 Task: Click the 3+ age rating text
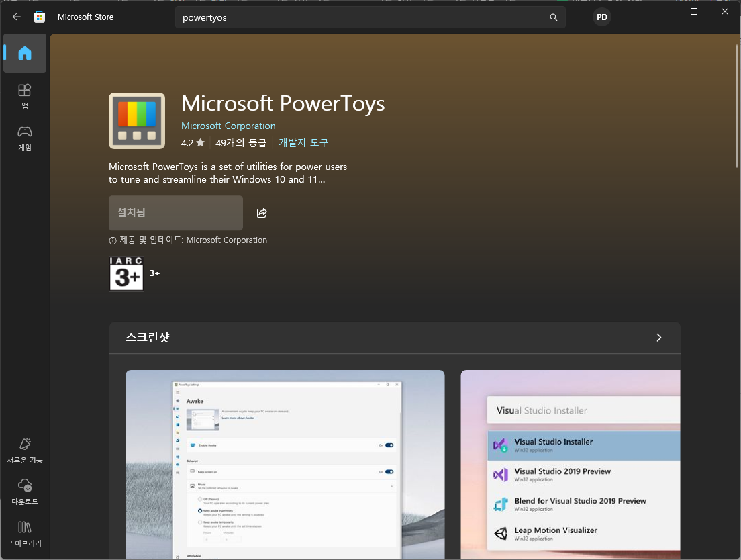[154, 273]
